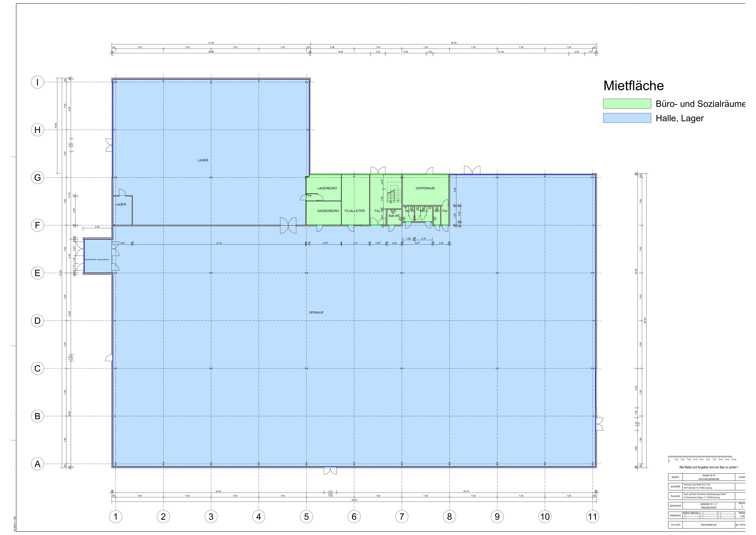
Task: Click the grid axis marker circle A
Action: click(37, 464)
